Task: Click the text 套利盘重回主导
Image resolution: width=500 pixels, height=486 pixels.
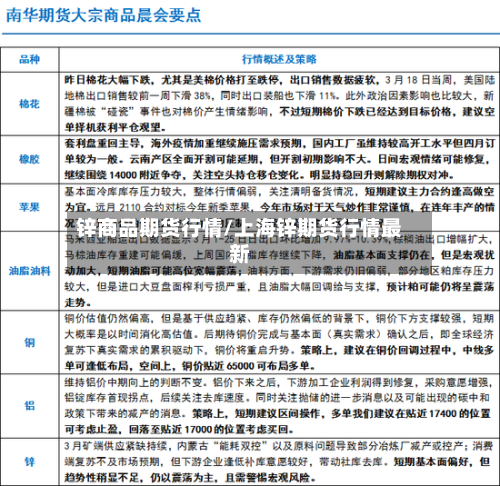Action: tap(102, 144)
